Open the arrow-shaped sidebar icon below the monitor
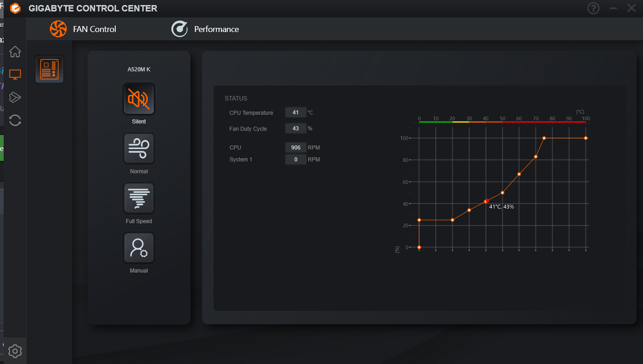 pyautogui.click(x=15, y=97)
